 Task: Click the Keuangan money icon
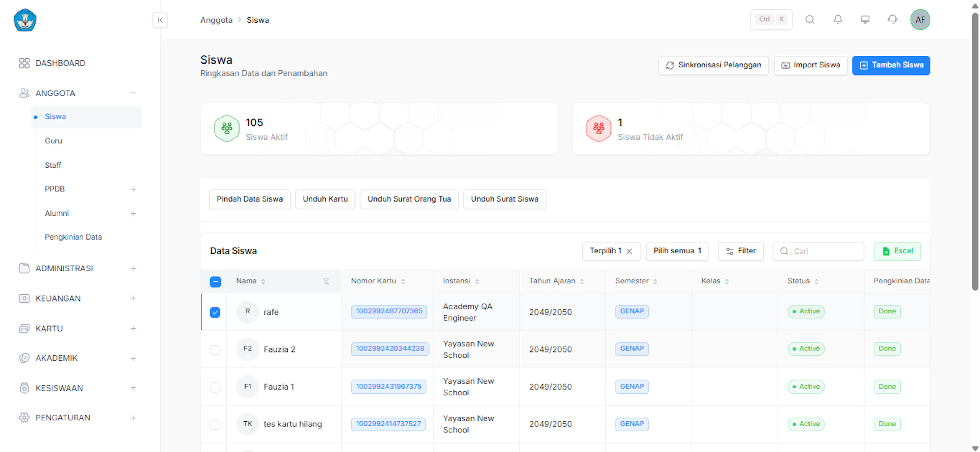(24, 298)
